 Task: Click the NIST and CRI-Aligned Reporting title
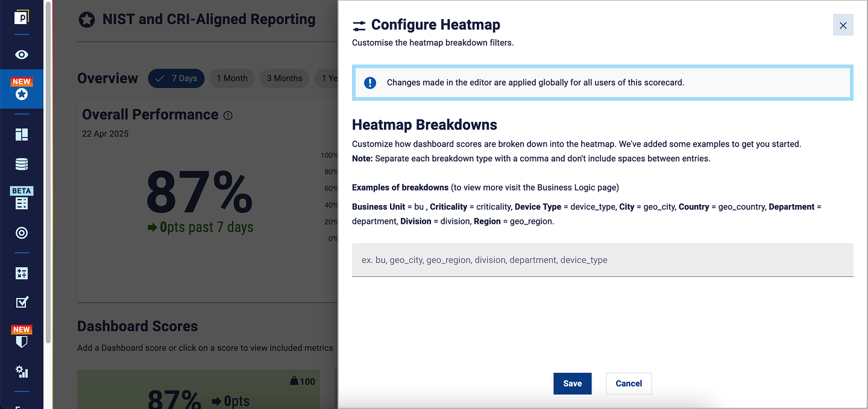coord(209,19)
